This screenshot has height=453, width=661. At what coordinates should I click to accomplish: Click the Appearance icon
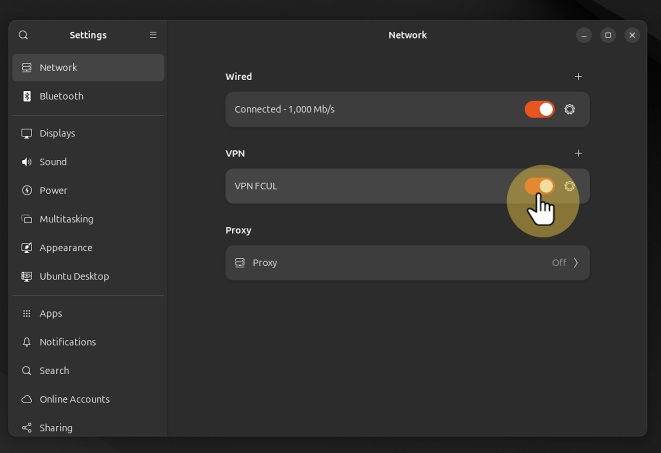click(x=27, y=248)
